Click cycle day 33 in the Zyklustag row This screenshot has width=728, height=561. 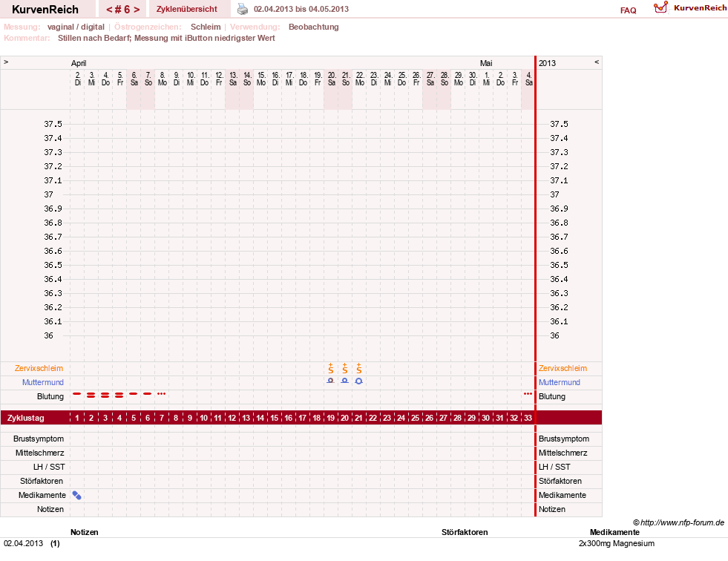(x=528, y=418)
